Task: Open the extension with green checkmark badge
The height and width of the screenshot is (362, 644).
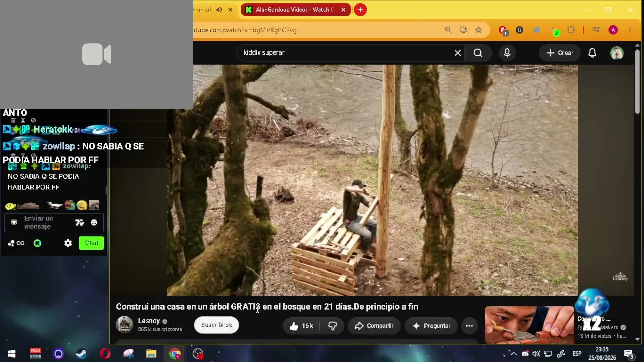Action: pyautogui.click(x=554, y=31)
